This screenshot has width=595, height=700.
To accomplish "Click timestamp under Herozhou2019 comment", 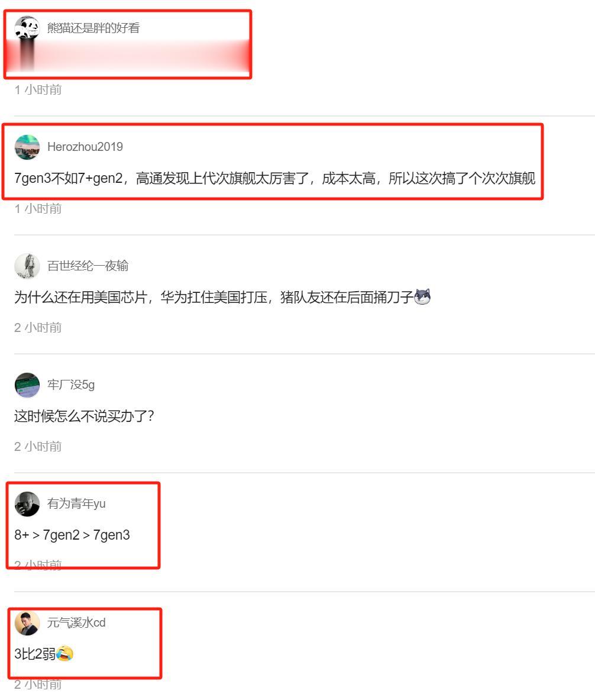I will (38, 208).
